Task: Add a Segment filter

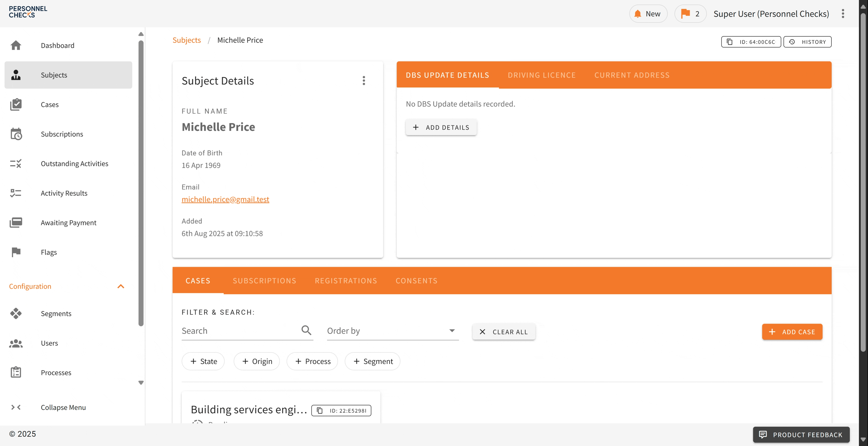Action: tap(373, 361)
